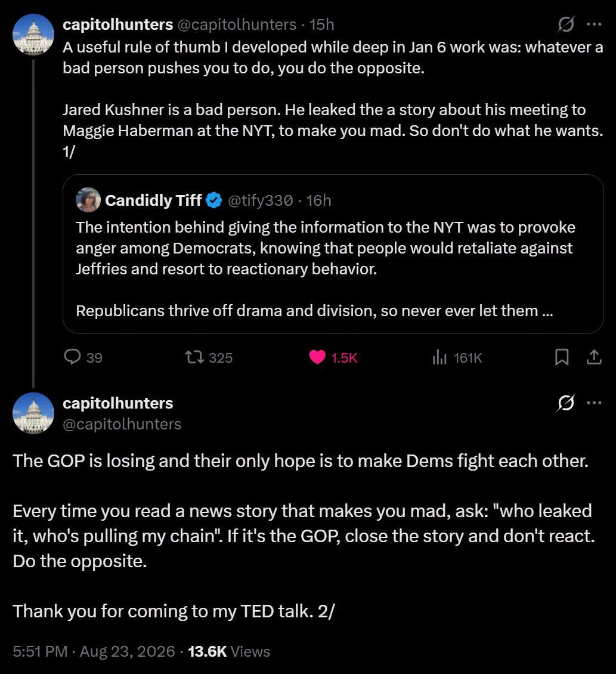Retweet the first capitolhunters tweet
Screen dimensions: 616x674
[x=209, y=358]
